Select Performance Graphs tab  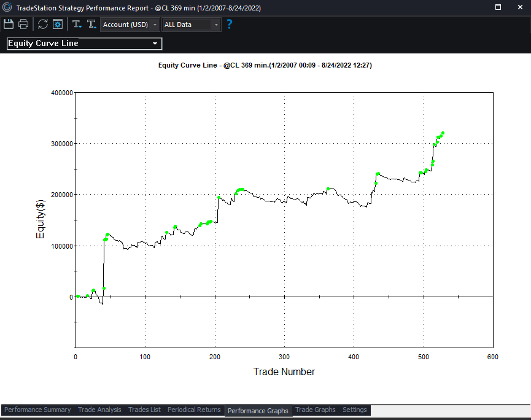click(x=258, y=411)
